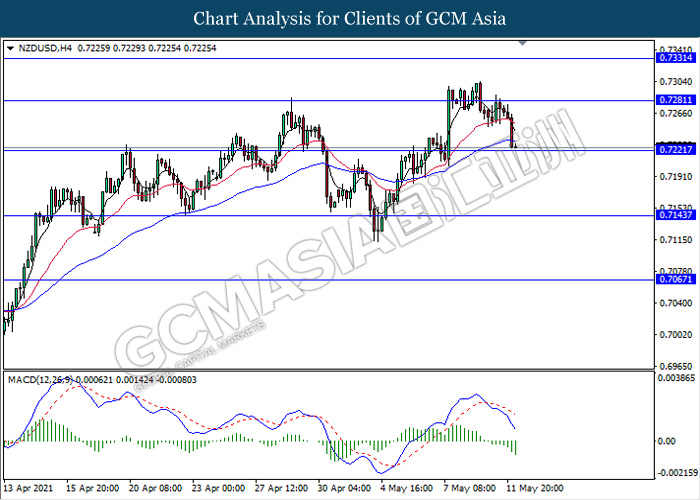The width and height of the screenshot is (700, 500).
Task: Click the chart shift marker triangle at top
Action: click(x=523, y=43)
